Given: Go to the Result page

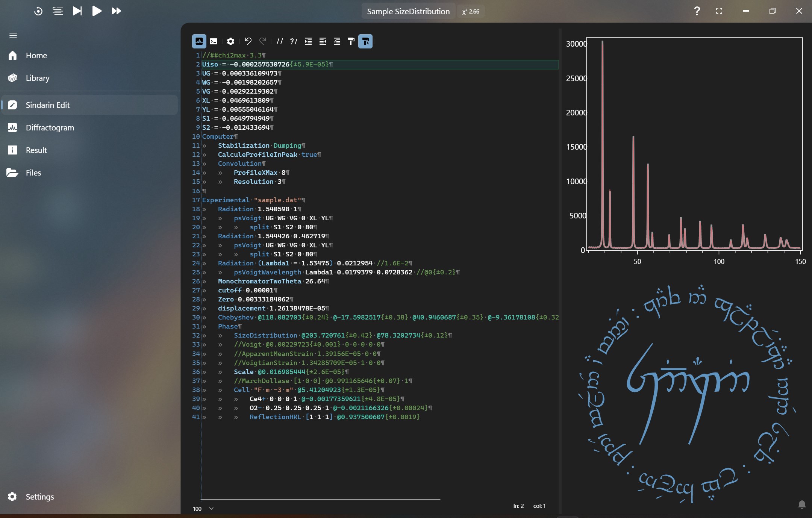Looking at the screenshot, I should [x=36, y=150].
